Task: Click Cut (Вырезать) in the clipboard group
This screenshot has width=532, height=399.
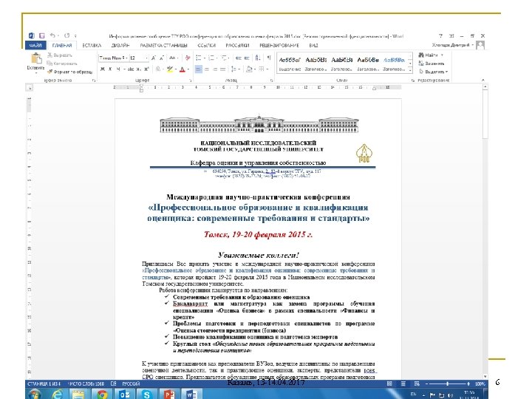Action: coord(60,55)
